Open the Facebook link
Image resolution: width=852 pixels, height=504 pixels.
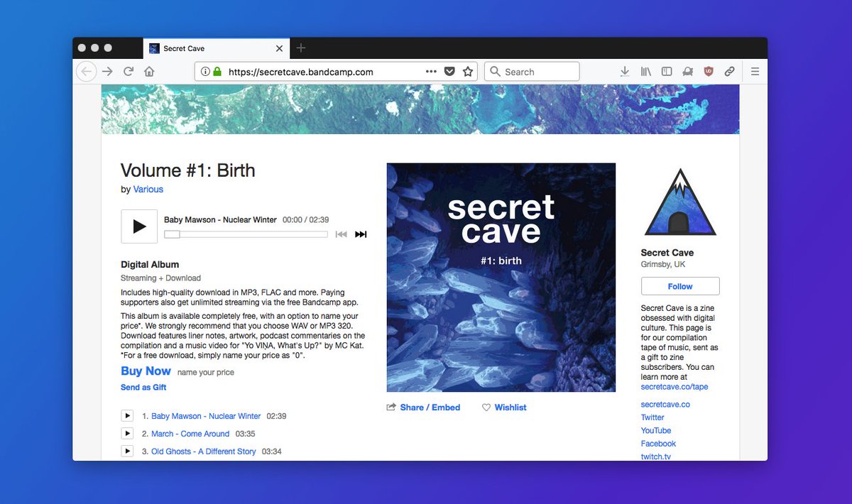pyautogui.click(x=658, y=444)
